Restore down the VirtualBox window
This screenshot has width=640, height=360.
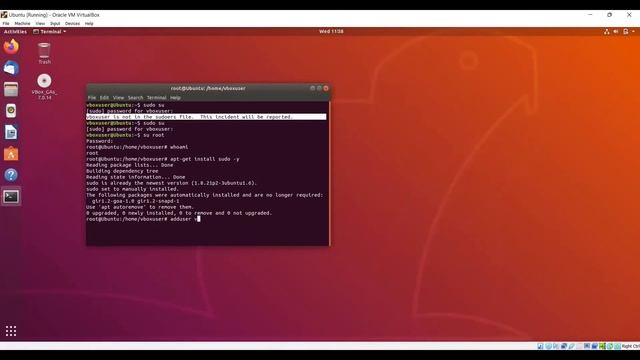point(609,15)
